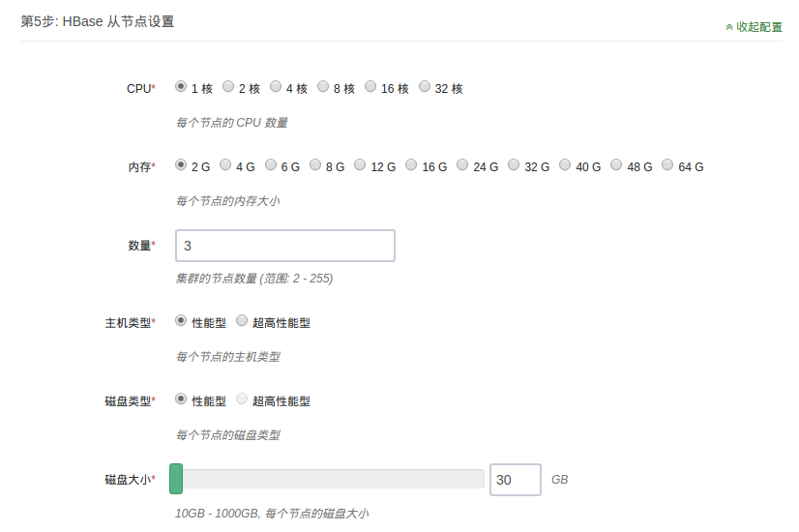Image resolution: width=799 pixels, height=532 pixels.
Task: Click the disk size GB input box
Action: pos(515,480)
